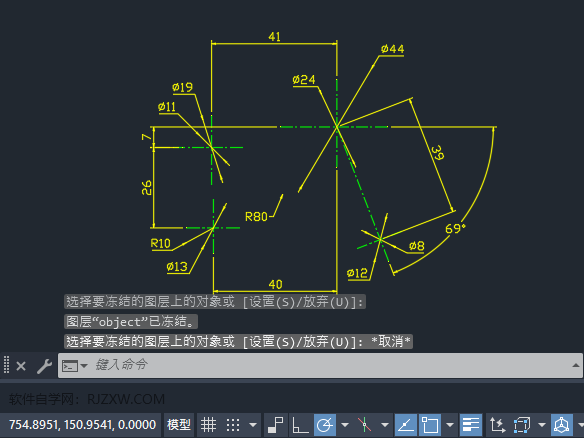Toggle polar tracking
The image size is (584, 438).
(x=325, y=425)
